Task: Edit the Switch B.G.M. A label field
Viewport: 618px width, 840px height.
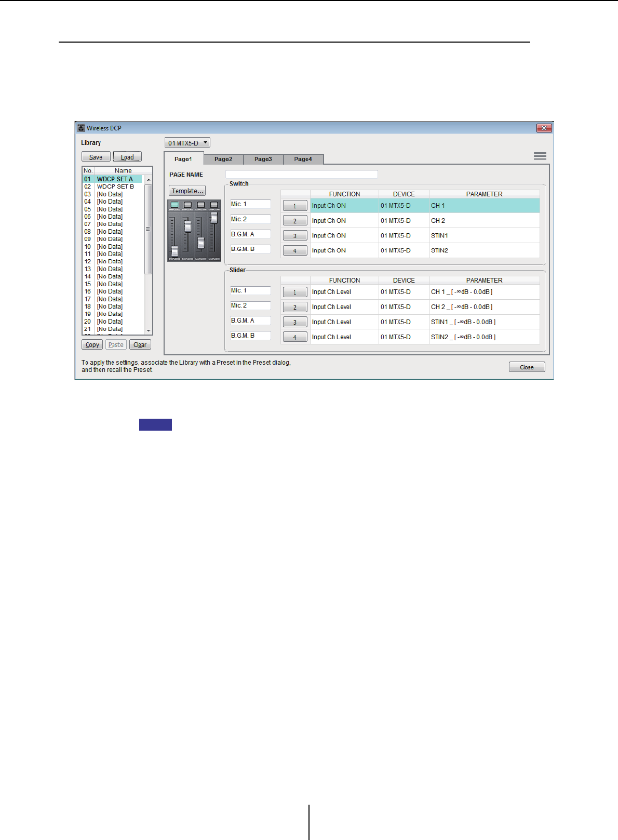Action: tap(251, 234)
